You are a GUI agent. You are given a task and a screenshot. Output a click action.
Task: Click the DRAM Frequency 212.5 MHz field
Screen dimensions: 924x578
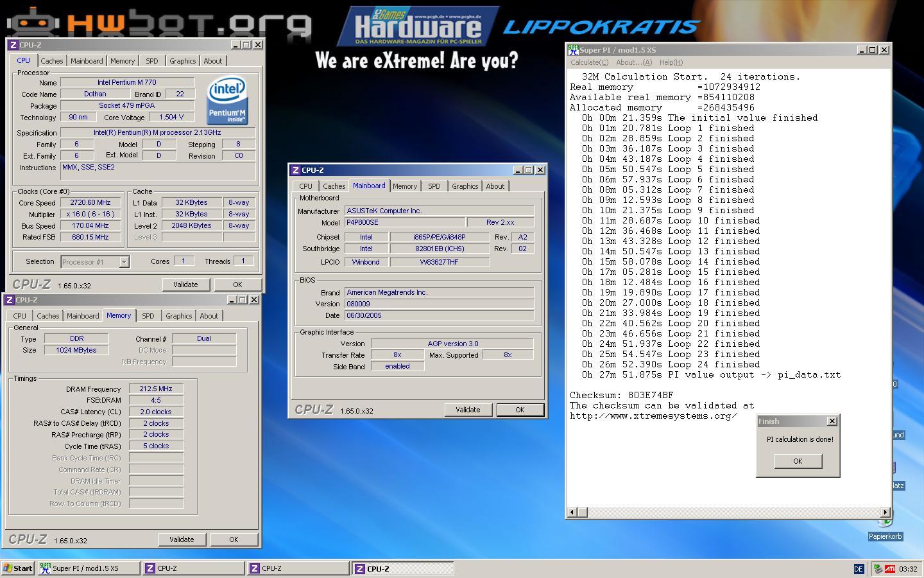[x=156, y=389]
